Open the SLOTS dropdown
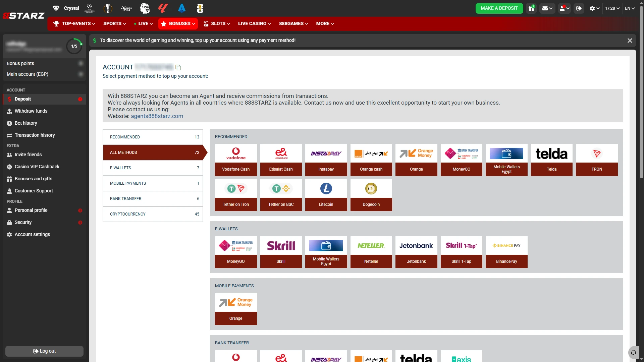644x362 pixels. pyautogui.click(x=217, y=24)
